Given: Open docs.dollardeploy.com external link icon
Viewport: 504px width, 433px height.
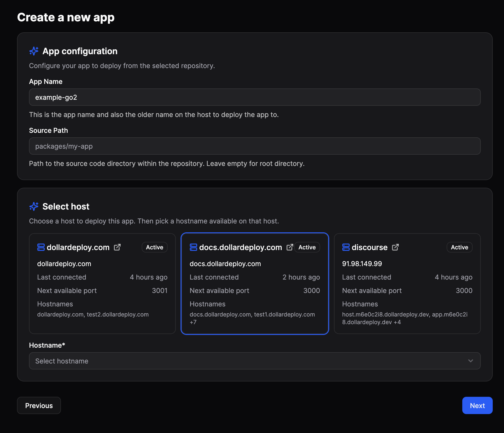Looking at the screenshot, I should 289,247.
